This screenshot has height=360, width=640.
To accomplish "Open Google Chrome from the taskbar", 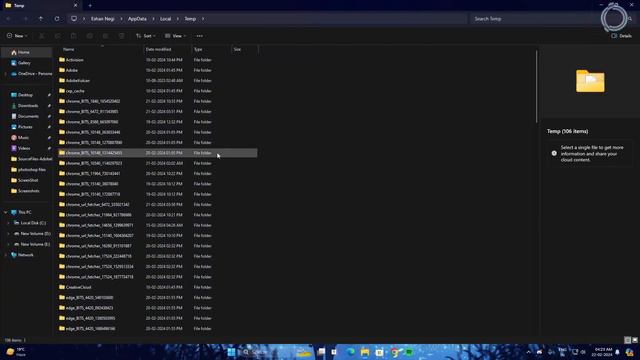I will click(394, 352).
